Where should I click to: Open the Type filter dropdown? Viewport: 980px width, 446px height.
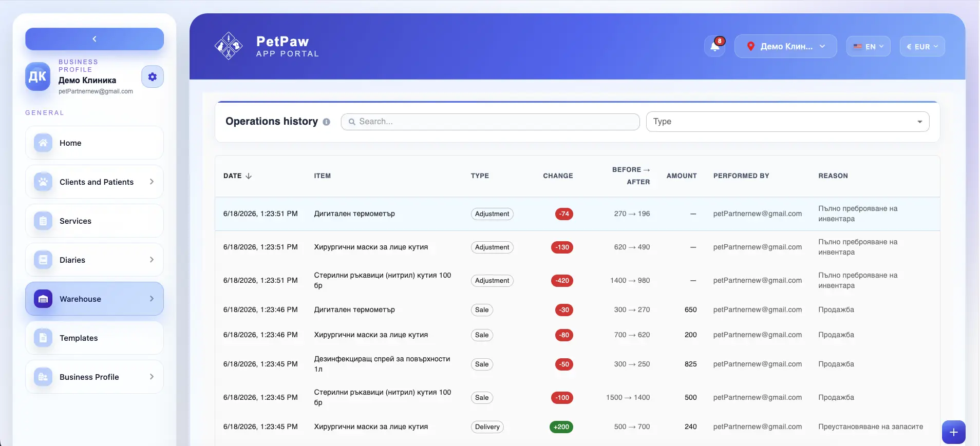coord(787,122)
